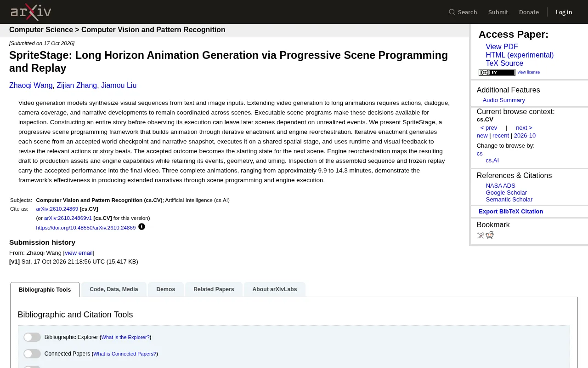Open new cs.CV listings
This screenshot has width=588, height=368.
click(482, 136)
